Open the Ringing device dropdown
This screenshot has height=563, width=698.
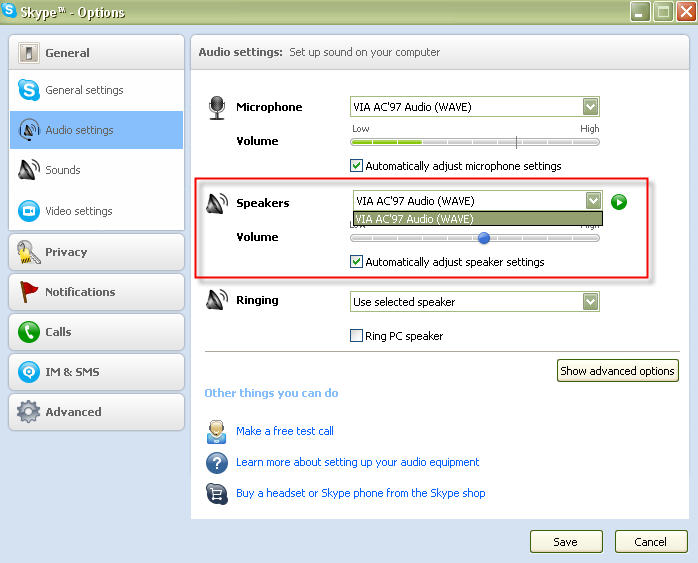tap(475, 302)
